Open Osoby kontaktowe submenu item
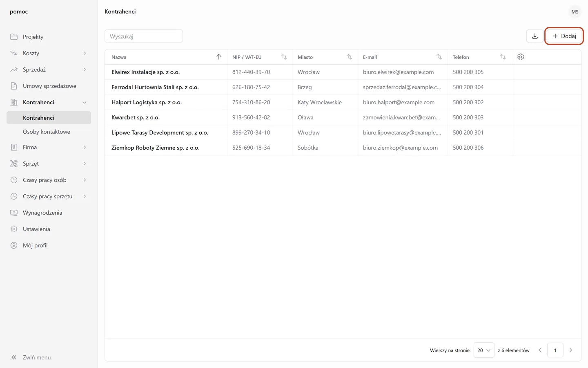588x368 pixels. pos(49,132)
